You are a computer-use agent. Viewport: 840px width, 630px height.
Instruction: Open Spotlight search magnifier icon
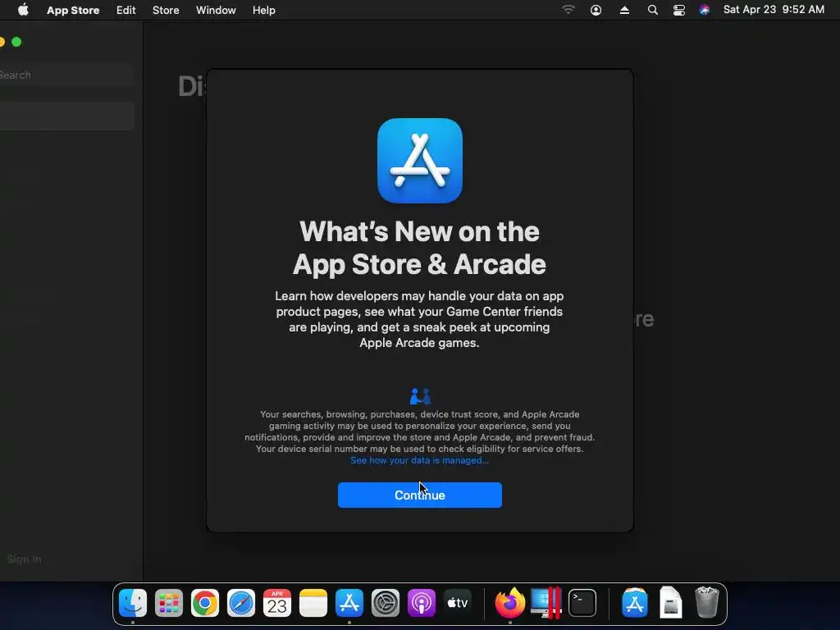(652, 10)
